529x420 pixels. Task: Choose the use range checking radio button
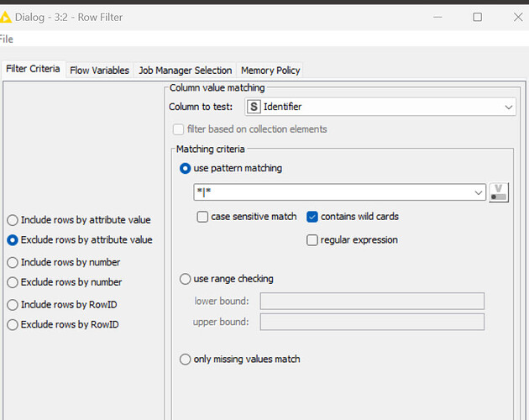click(x=186, y=279)
